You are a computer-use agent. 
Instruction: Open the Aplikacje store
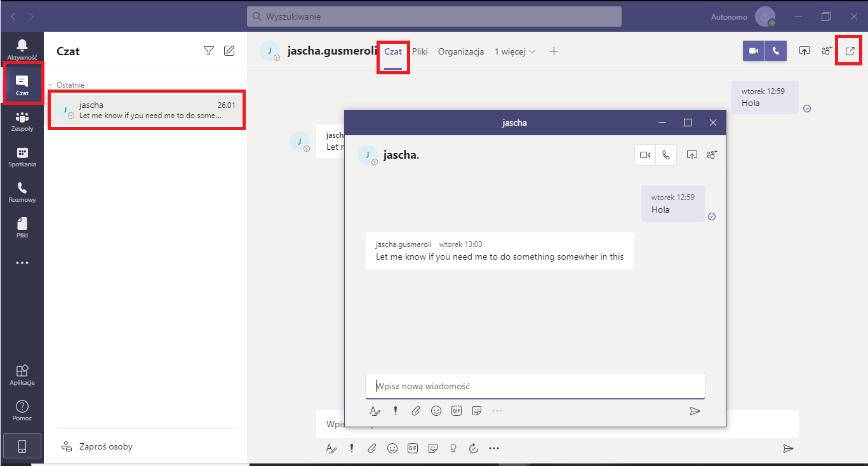coord(22,375)
